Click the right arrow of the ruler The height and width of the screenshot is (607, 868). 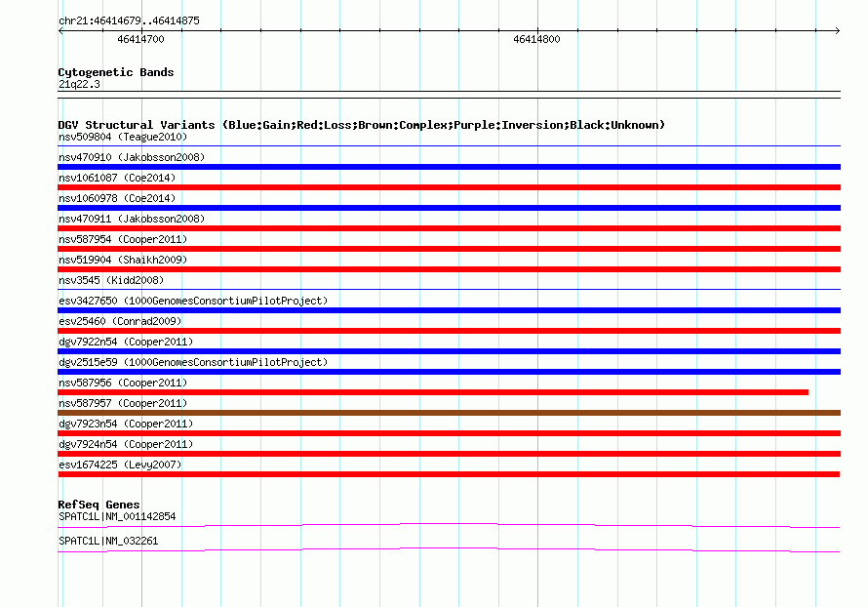(x=837, y=30)
